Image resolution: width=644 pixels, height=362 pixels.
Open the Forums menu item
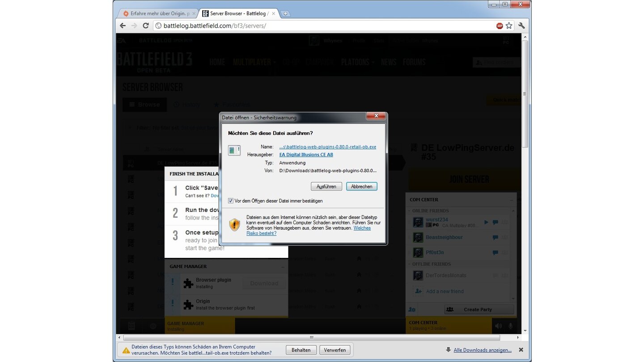(x=414, y=62)
